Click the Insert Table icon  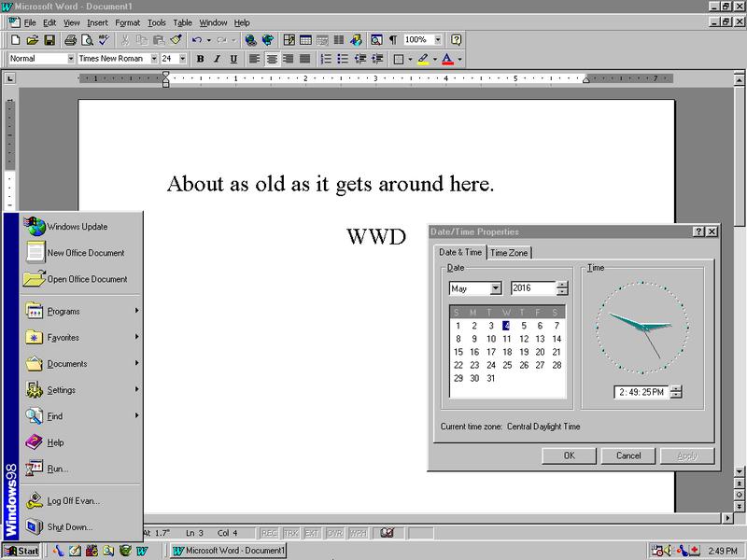[x=305, y=40]
